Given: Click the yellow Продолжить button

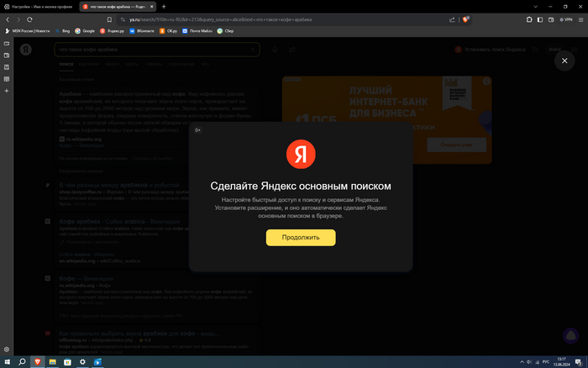Looking at the screenshot, I should click(301, 238).
